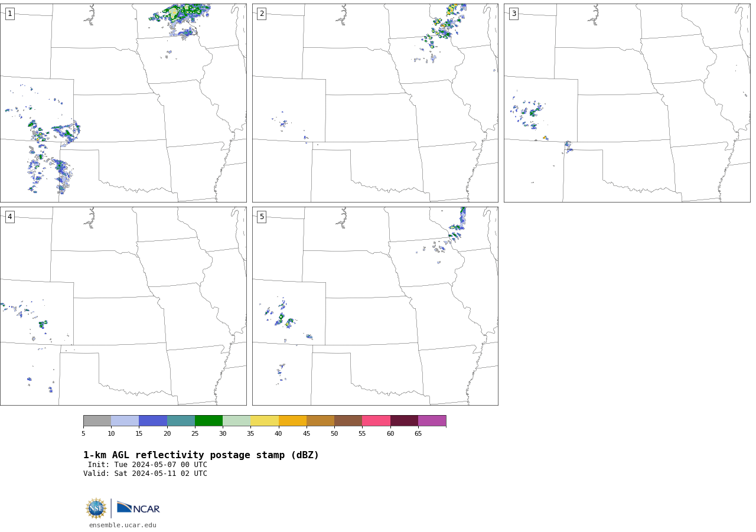The height and width of the screenshot is (532, 756).
Task: Click the panel number label 5
Action: [262, 217]
